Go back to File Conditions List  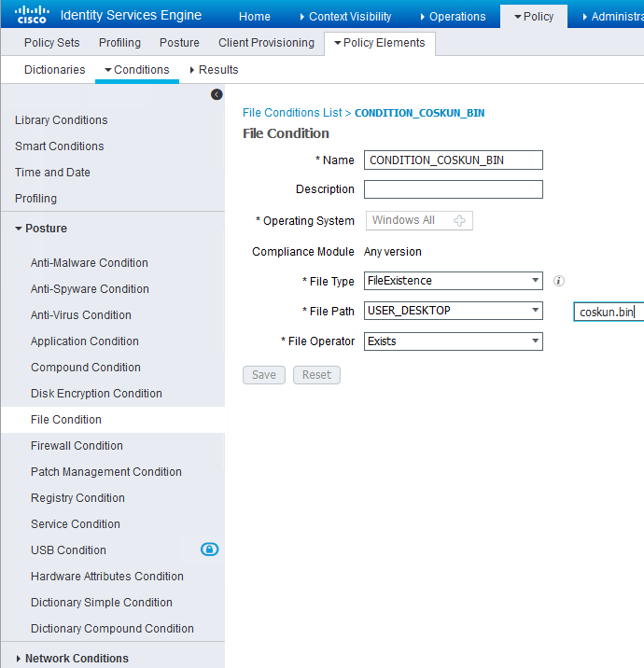click(292, 113)
